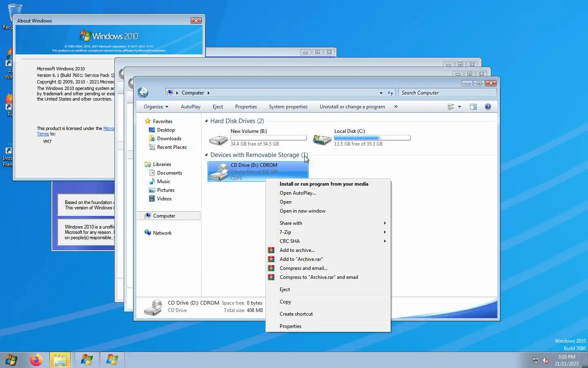Click Local Disk (C:) capacity bar

point(372,138)
